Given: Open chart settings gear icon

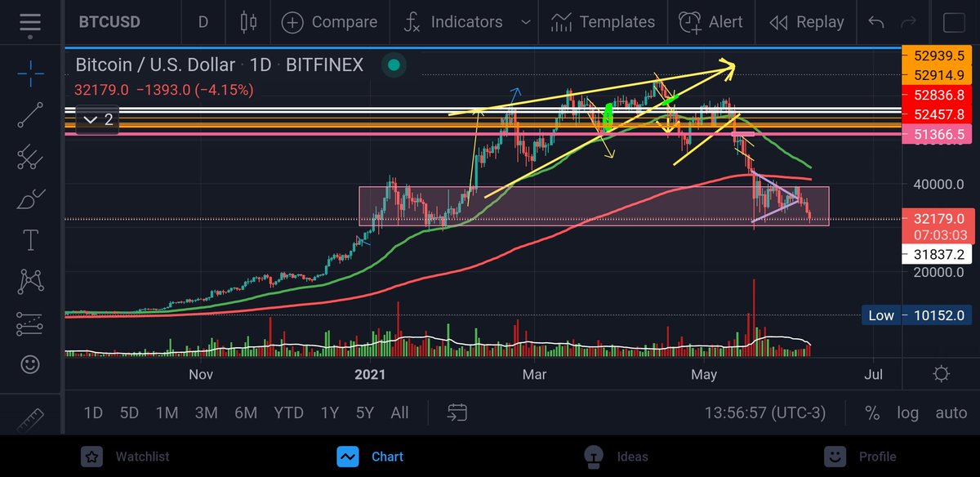Looking at the screenshot, I should [x=941, y=374].
